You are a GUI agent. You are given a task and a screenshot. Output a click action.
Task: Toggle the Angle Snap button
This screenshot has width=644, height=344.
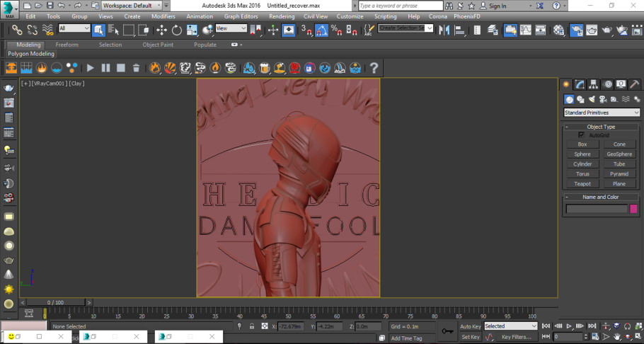[x=321, y=30]
